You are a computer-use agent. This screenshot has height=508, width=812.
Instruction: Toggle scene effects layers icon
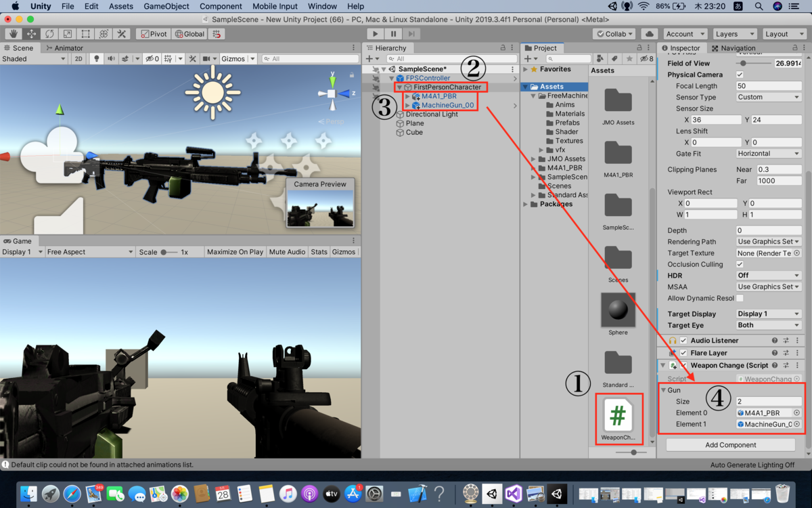127,59
